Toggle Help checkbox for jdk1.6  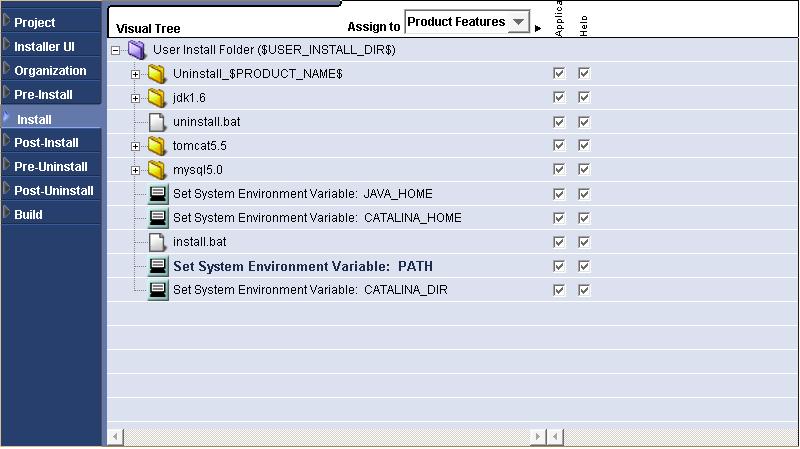(584, 97)
